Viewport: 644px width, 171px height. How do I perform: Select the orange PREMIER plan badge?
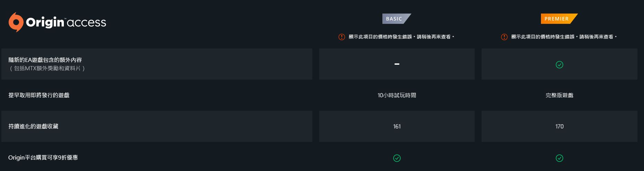tap(557, 19)
